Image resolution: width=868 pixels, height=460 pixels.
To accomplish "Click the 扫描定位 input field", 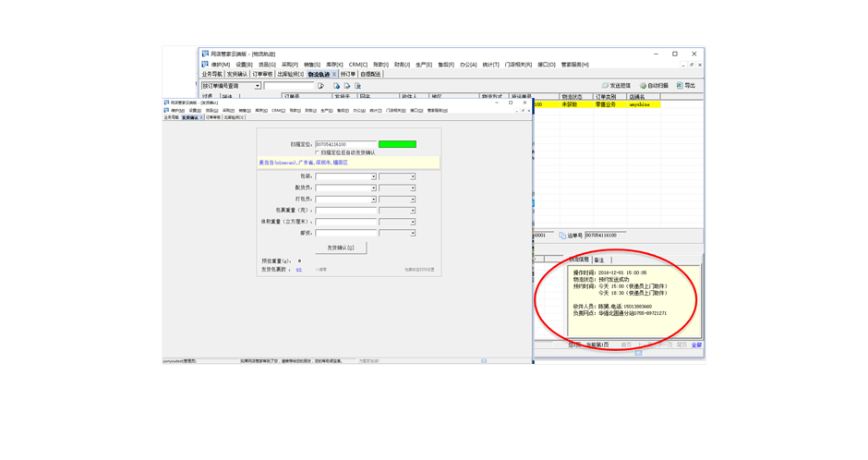I will coord(345,144).
